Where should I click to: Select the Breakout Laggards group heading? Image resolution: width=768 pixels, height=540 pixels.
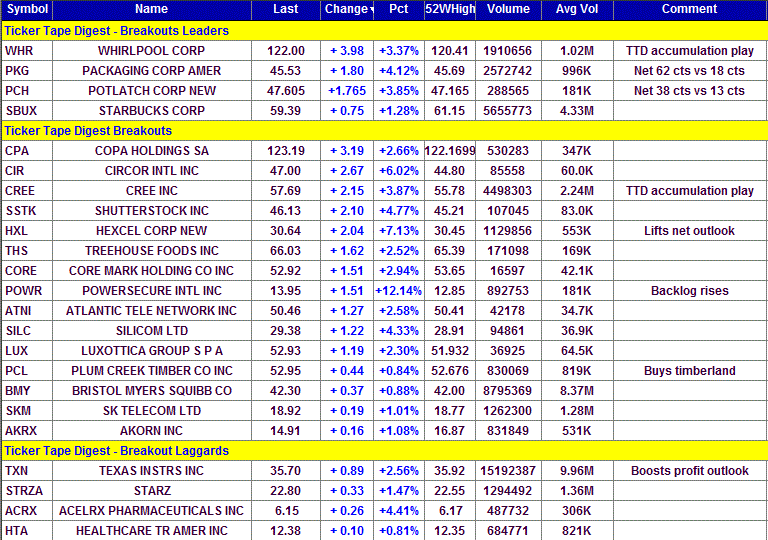[x=117, y=451]
